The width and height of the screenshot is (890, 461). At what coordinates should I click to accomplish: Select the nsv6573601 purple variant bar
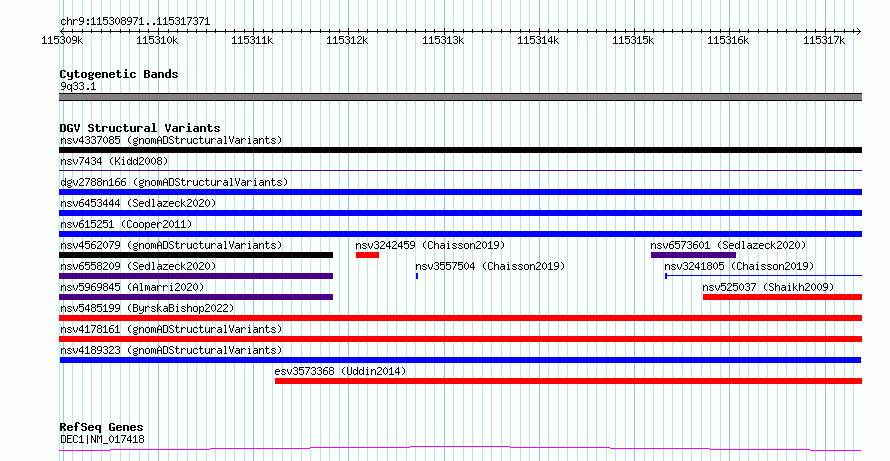(x=693, y=255)
